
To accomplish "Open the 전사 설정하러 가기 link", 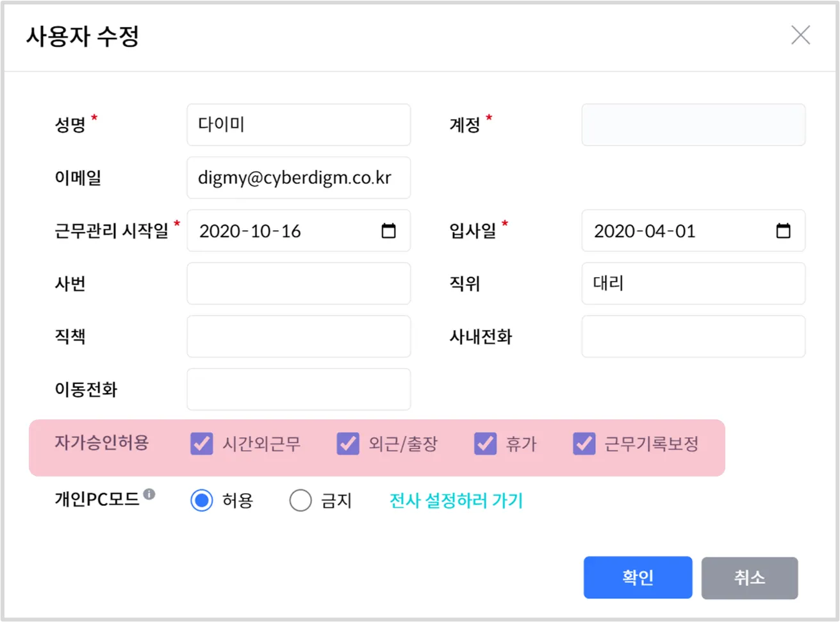I will point(456,500).
